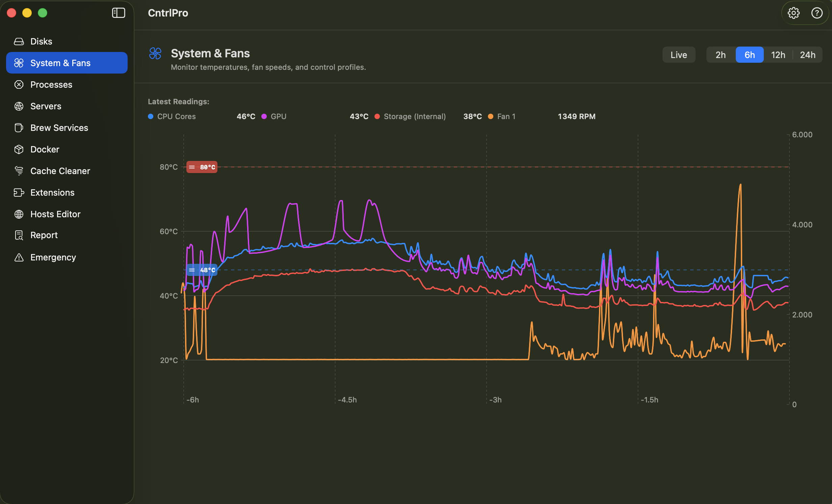Open help with the question mark icon

(817, 13)
